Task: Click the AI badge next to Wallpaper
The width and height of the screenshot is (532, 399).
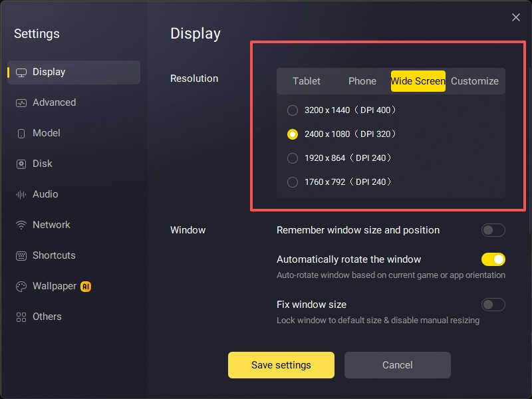Action: coord(86,287)
